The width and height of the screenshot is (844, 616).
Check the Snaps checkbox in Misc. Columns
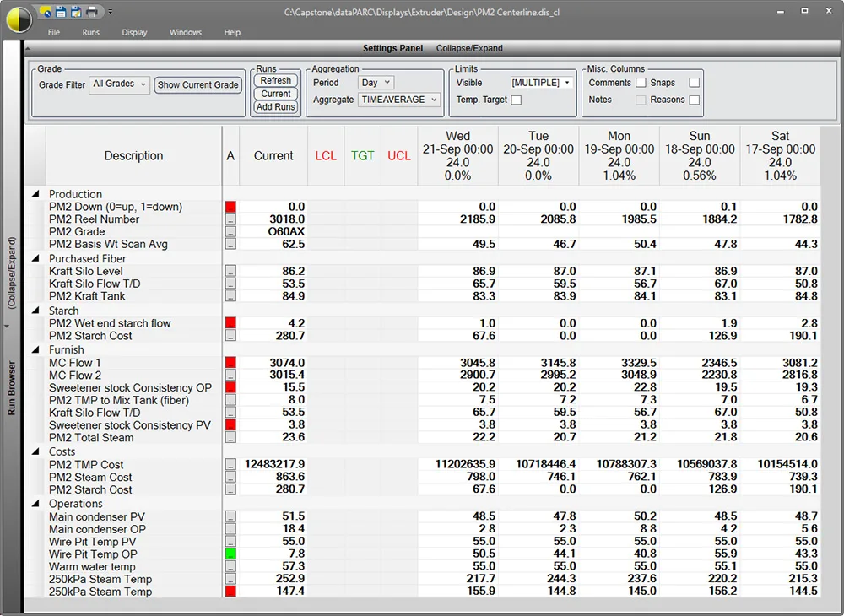pos(694,82)
